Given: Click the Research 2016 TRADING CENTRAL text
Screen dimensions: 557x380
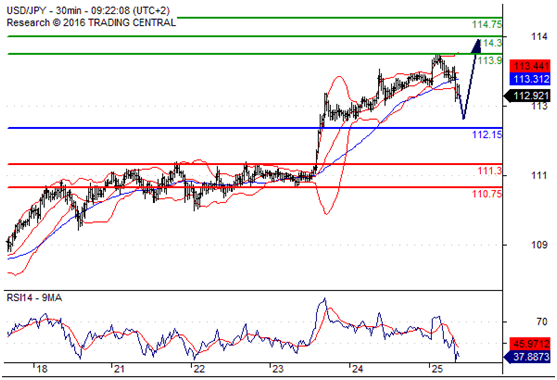Looking at the screenshot, I should (x=91, y=23).
